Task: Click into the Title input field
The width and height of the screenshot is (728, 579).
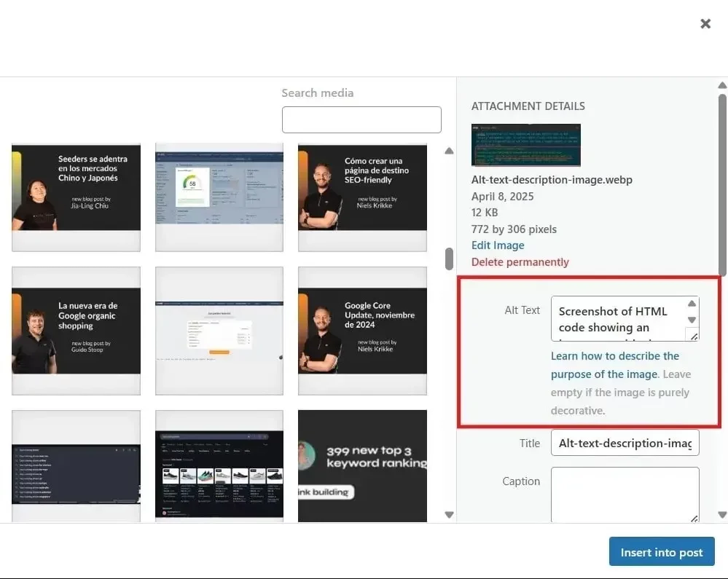Action: (x=625, y=443)
